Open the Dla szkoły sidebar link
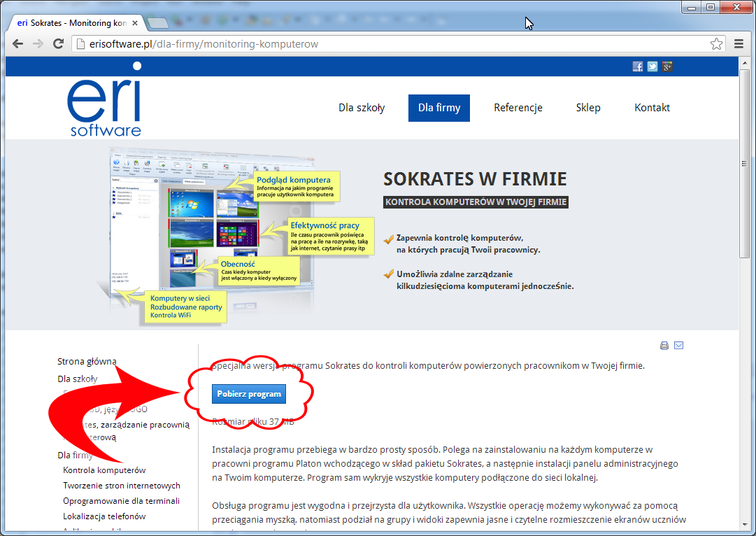 tap(77, 379)
